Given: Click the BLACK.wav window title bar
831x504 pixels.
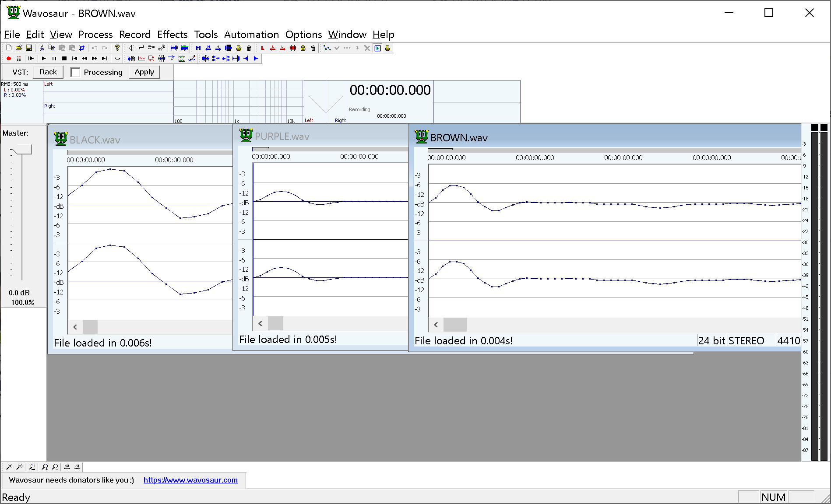Looking at the screenshot, I should tap(140, 140).
